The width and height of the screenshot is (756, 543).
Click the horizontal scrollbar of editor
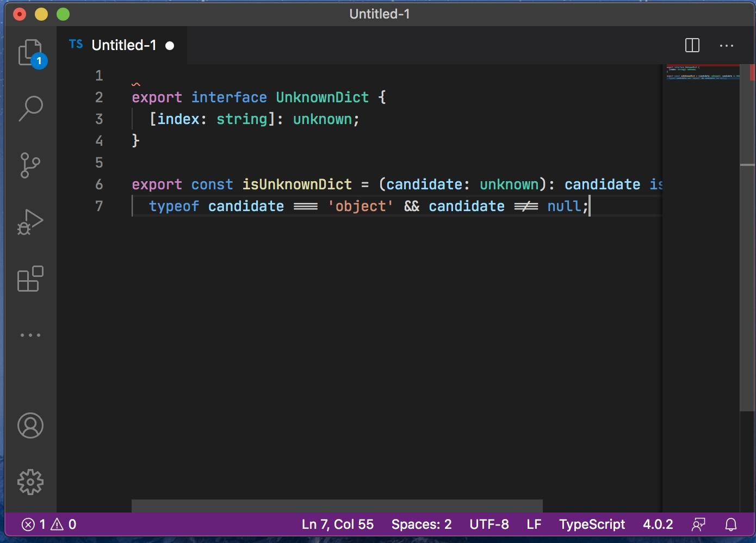click(x=337, y=505)
